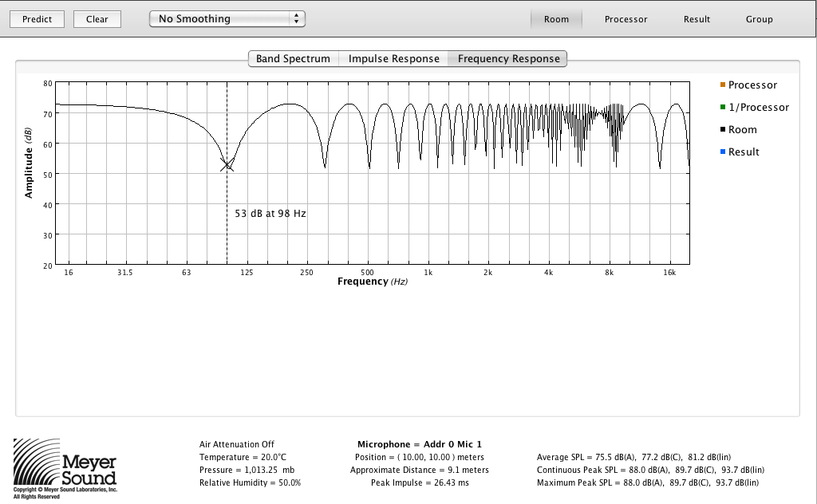Screen dimensions: 817x504
Task: Select the Group toolbar item
Action: [x=759, y=19]
